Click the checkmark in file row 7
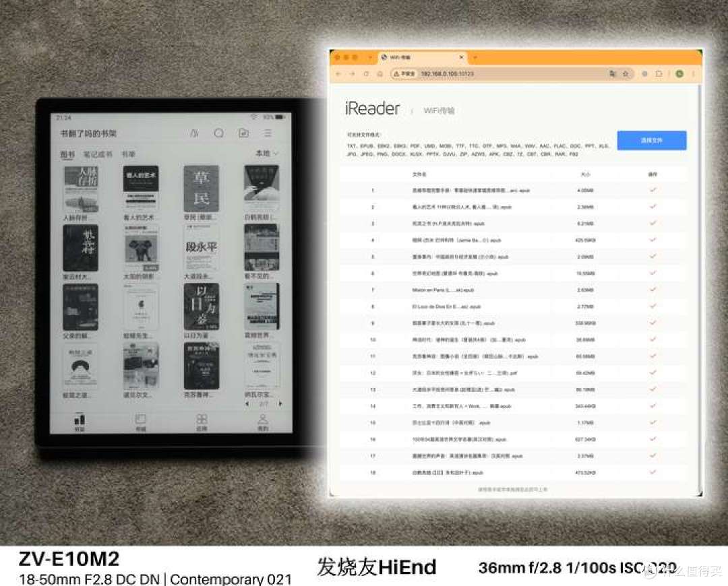The image size is (728, 586). [x=653, y=290]
